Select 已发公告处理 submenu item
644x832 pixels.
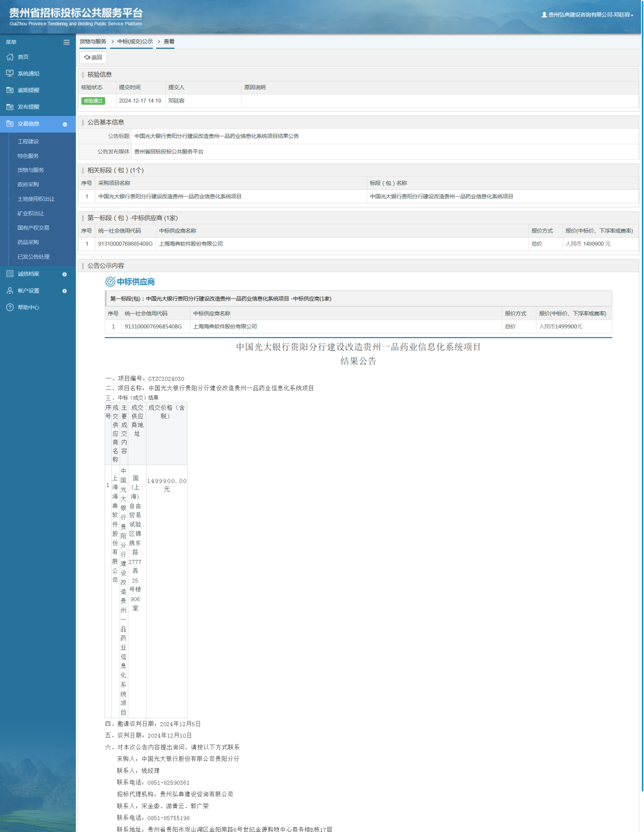[33, 257]
